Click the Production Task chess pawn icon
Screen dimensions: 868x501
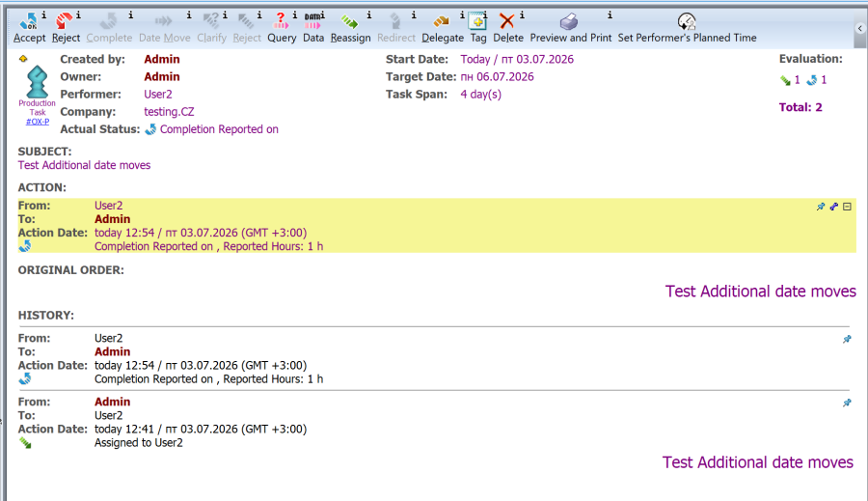click(x=37, y=81)
